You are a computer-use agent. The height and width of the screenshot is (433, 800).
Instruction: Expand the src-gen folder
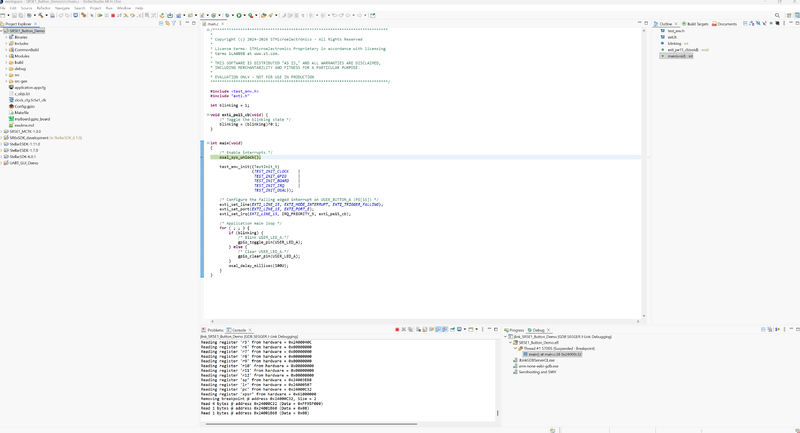coord(6,81)
